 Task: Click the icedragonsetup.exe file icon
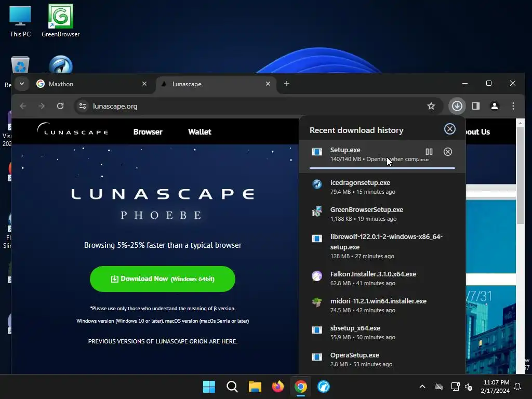pos(317,184)
